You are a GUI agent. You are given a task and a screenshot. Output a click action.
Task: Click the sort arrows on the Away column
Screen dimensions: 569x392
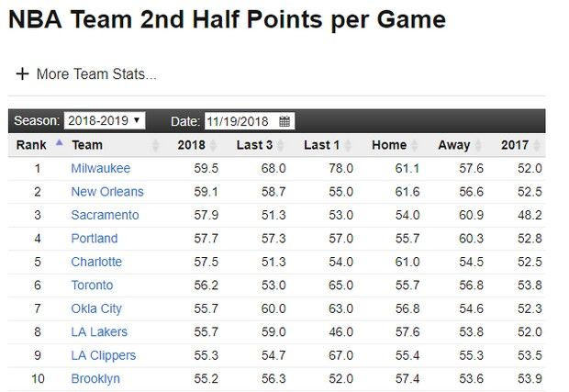point(476,145)
